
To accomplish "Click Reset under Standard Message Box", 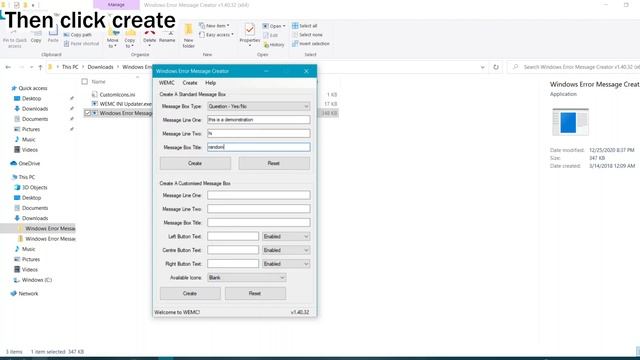I will [x=274, y=163].
